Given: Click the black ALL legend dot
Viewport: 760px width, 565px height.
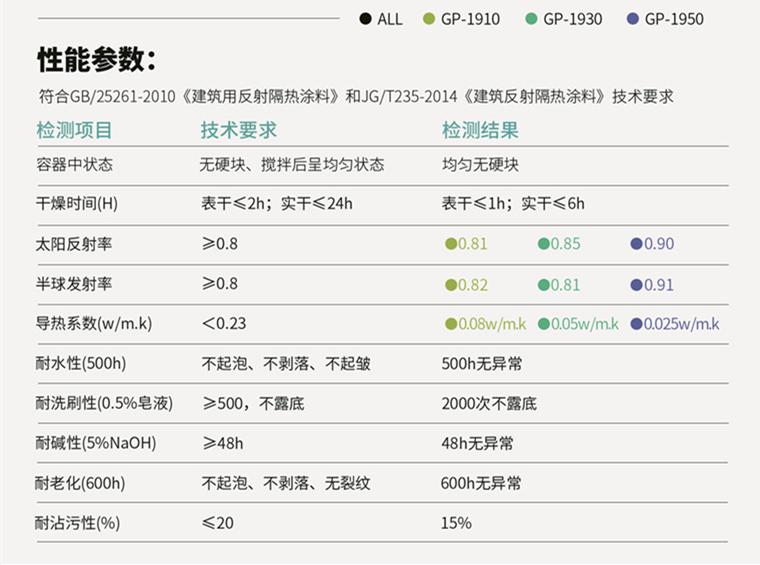Looking at the screenshot, I should pos(365,19).
